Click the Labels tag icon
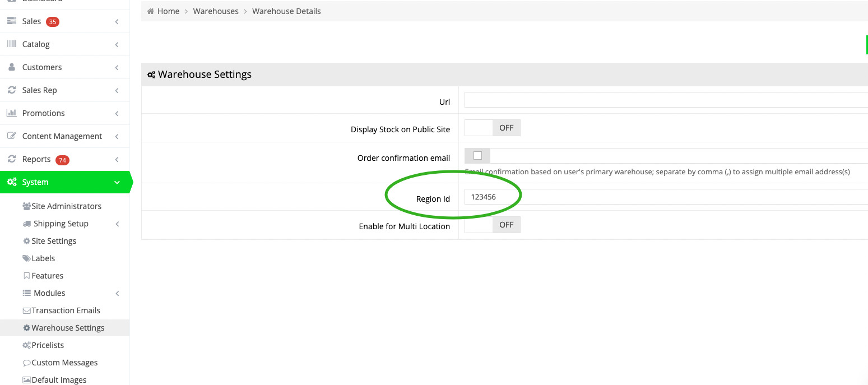 click(x=26, y=258)
